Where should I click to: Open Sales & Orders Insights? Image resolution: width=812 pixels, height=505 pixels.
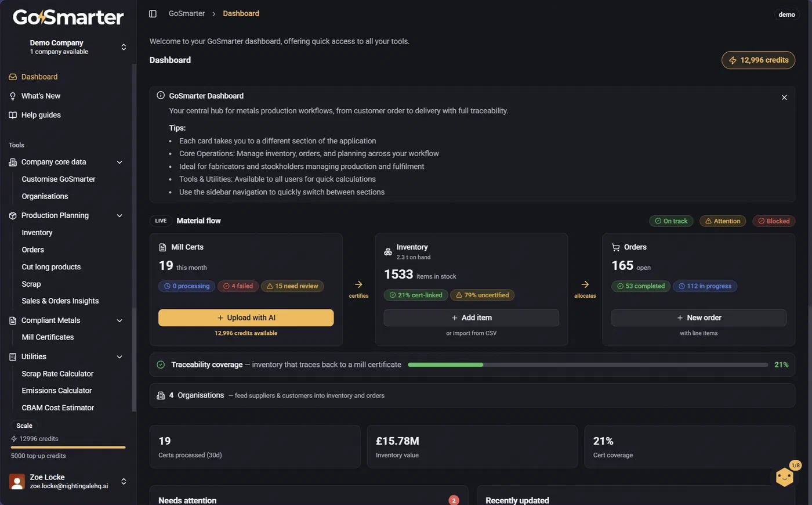[60, 301]
